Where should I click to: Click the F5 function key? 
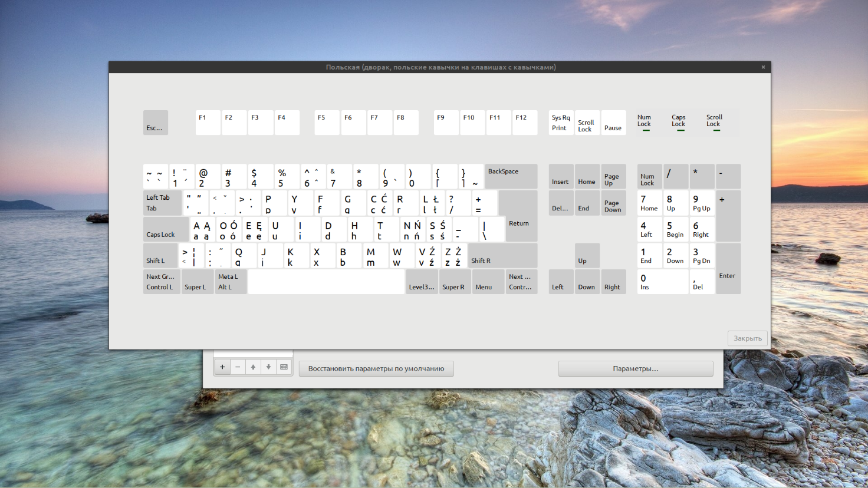(327, 123)
